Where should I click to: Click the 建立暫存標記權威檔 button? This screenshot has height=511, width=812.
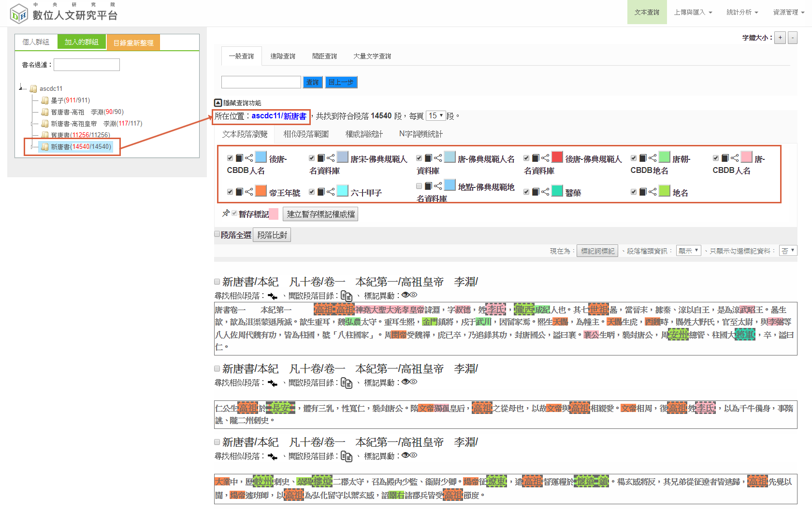pos(320,214)
